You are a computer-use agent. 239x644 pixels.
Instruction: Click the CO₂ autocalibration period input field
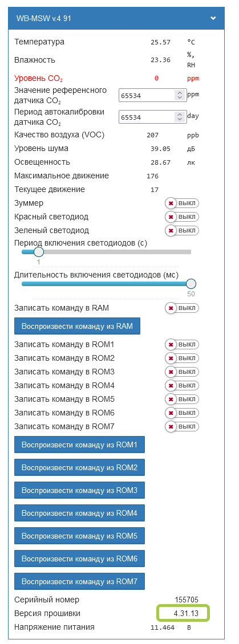tap(147, 117)
